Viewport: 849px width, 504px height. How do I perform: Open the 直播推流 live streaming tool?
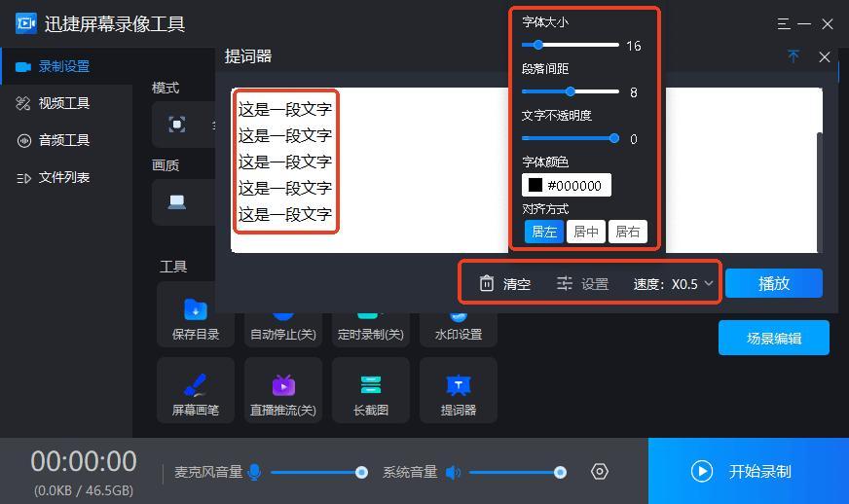pyautogui.click(x=282, y=391)
